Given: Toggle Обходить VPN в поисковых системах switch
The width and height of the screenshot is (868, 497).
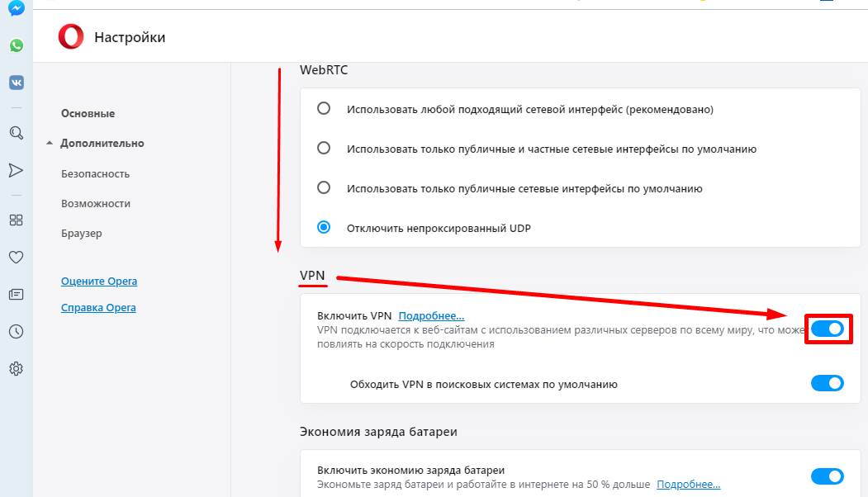Looking at the screenshot, I should (x=828, y=383).
